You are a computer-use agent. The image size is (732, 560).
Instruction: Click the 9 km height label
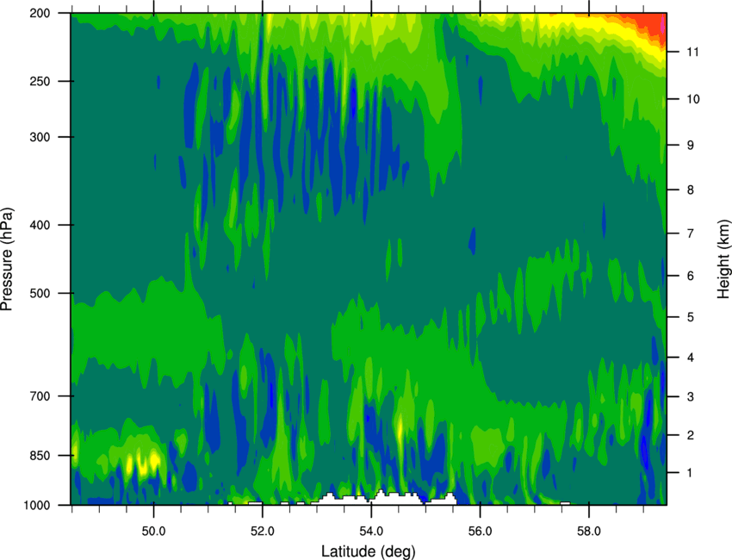coord(691,146)
